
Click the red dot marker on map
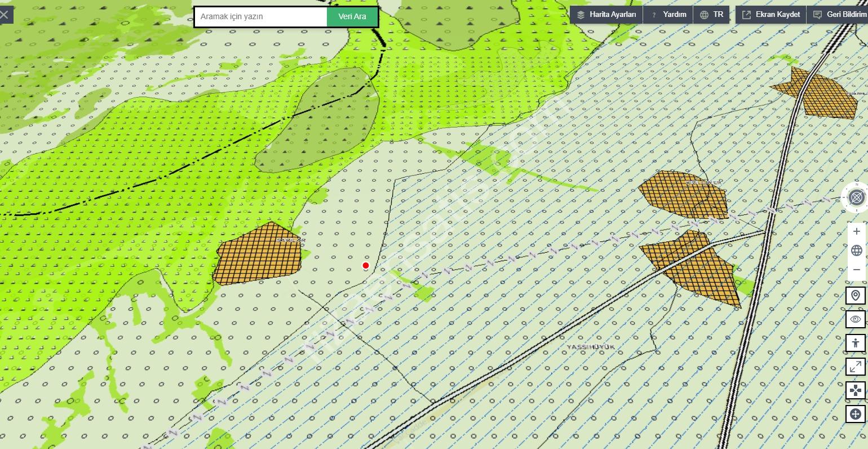tap(366, 266)
